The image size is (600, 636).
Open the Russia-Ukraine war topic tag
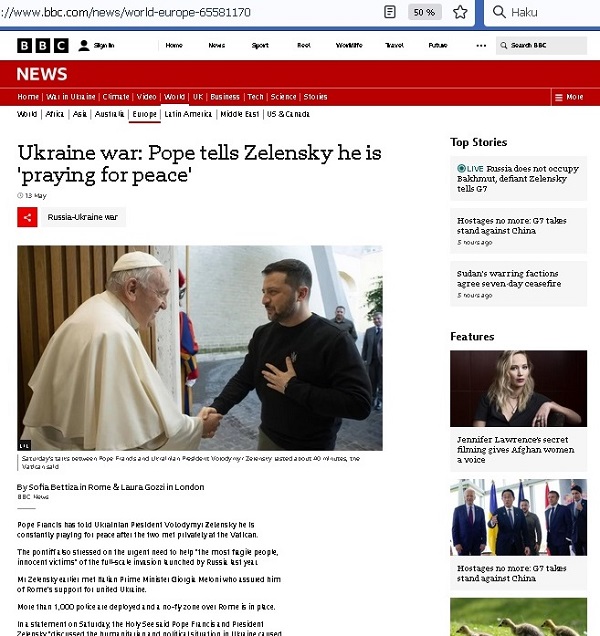83,217
